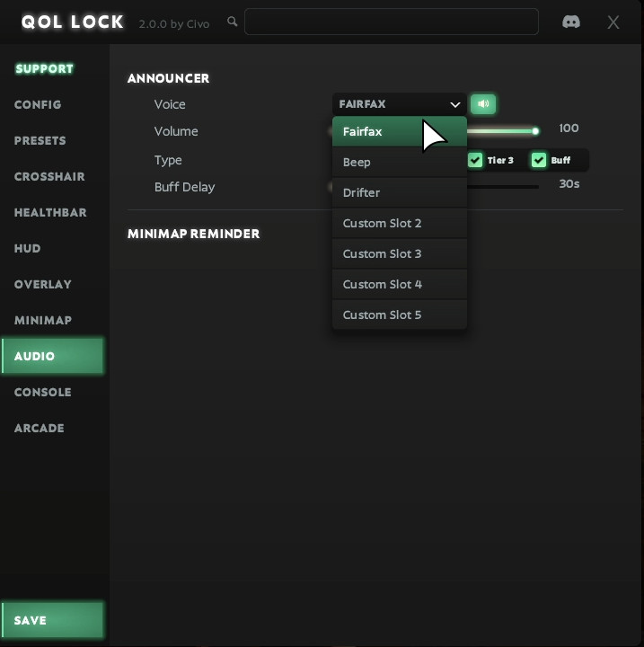Disable the Buff announcer checkbox

point(539,160)
